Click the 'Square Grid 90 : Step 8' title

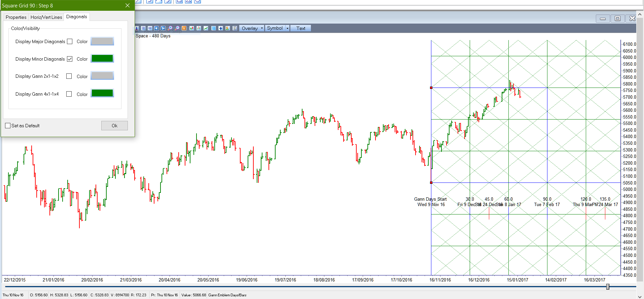click(x=27, y=5)
